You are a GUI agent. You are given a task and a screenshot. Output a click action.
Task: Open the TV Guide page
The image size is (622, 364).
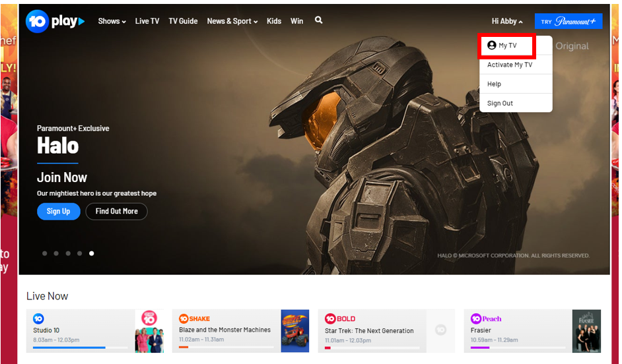183,21
